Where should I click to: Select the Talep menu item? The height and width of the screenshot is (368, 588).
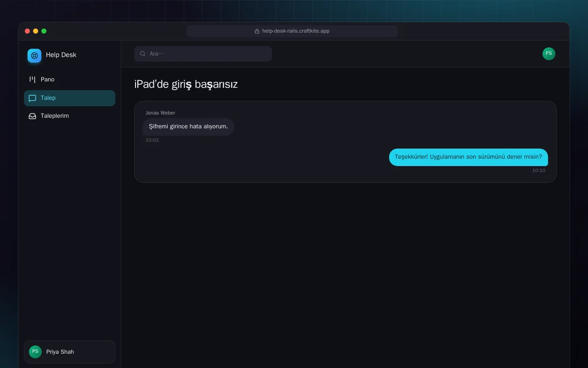[x=69, y=98]
